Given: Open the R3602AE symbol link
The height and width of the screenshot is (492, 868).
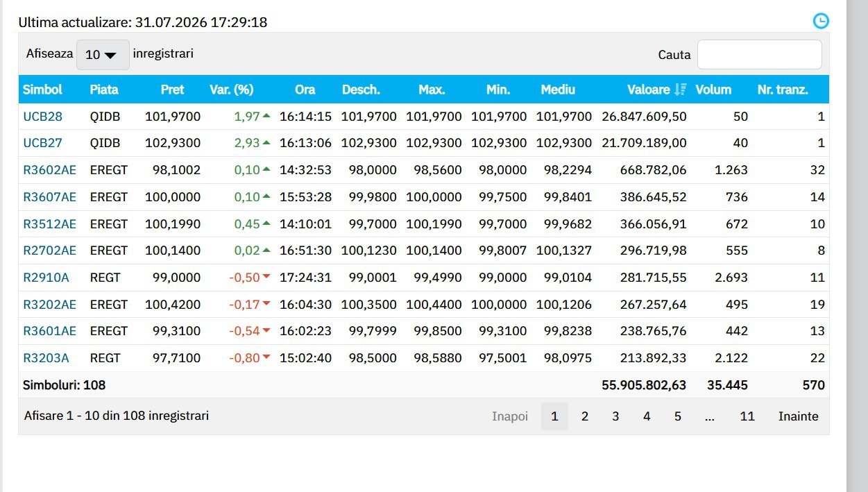Looking at the screenshot, I should coord(49,170).
